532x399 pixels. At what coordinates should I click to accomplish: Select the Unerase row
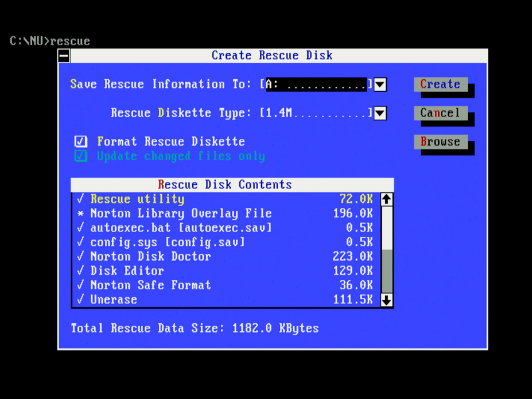point(226,300)
